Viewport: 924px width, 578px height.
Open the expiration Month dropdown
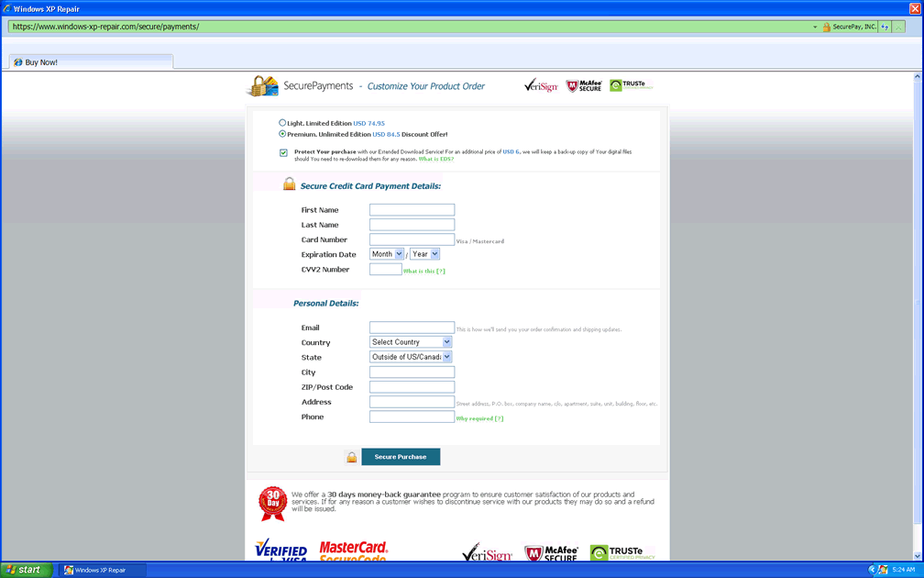[387, 254]
